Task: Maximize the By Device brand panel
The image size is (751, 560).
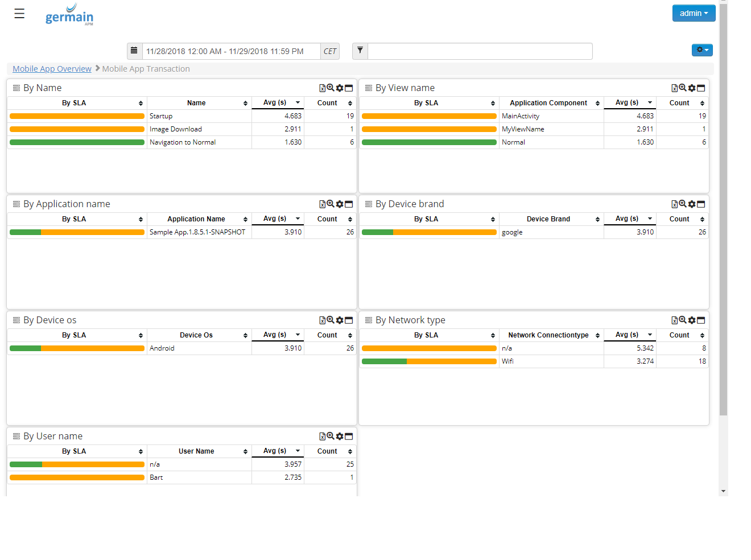Action: point(701,204)
